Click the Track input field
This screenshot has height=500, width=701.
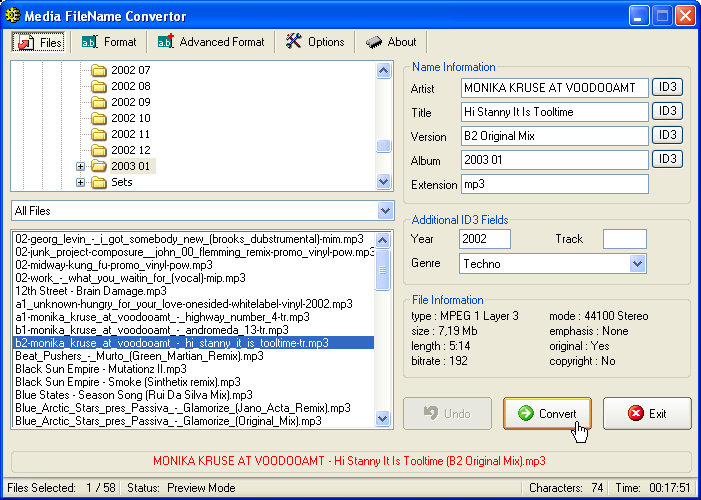click(624, 239)
